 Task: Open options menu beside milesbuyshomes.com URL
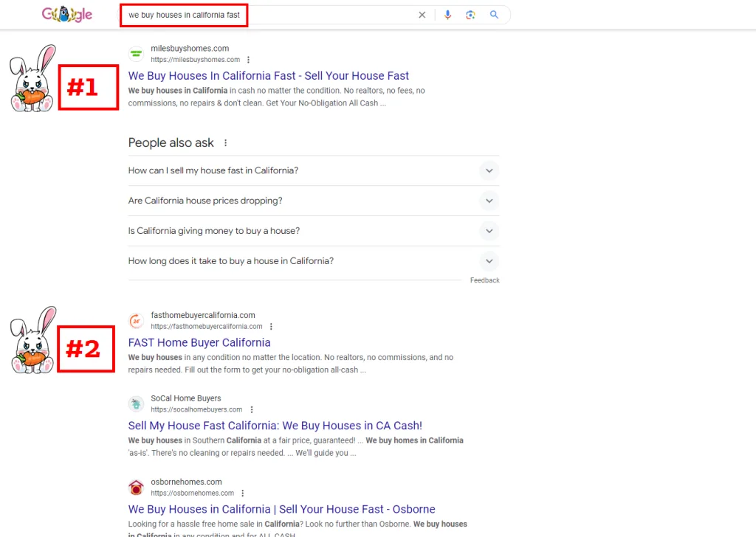248,60
